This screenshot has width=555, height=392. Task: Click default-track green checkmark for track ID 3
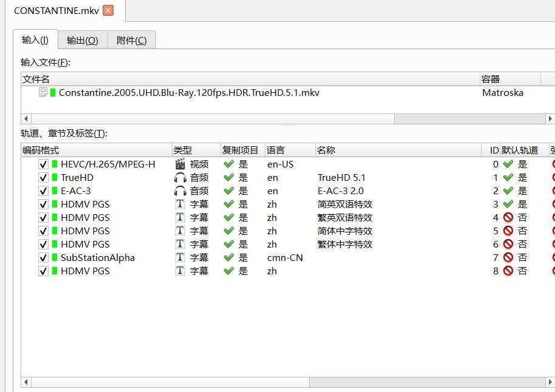(508, 204)
